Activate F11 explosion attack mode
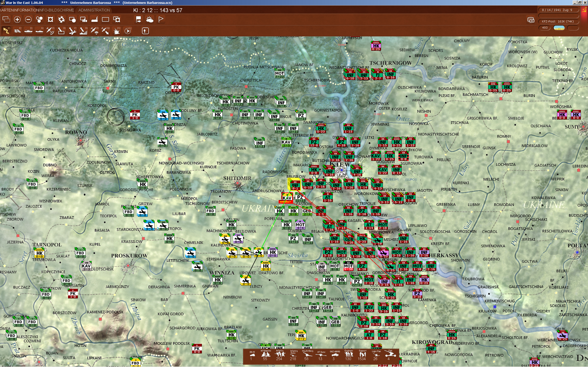This screenshot has height=367, width=588. [117, 31]
